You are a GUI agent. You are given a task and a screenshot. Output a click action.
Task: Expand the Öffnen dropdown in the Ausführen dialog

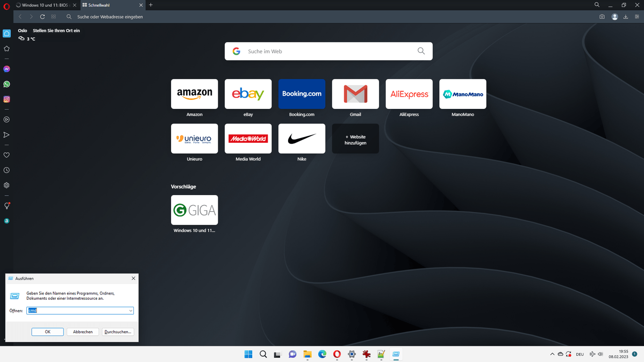[x=131, y=311]
